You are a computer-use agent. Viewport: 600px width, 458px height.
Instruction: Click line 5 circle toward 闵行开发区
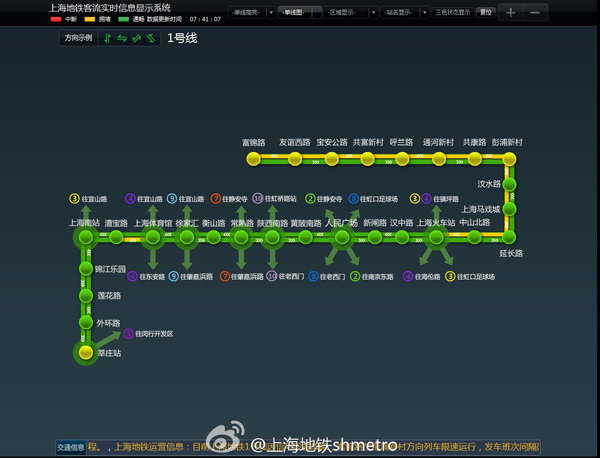click(x=129, y=334)
